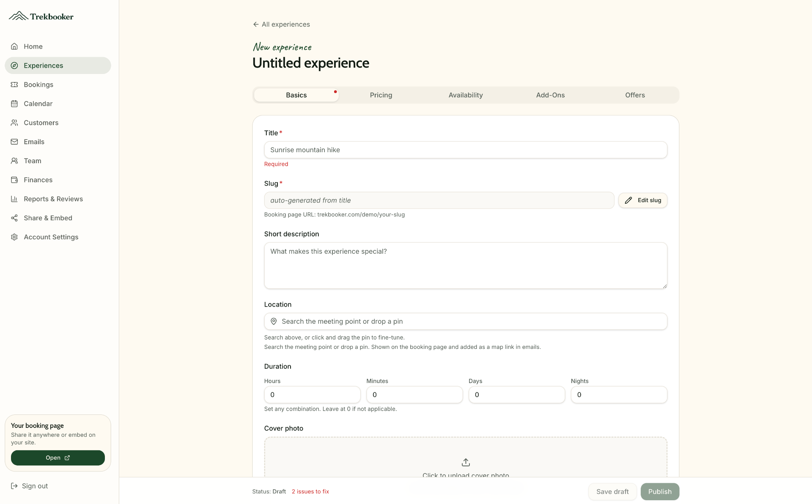Click the Share & Embed share icon
Image resolution: width=812 pixels, height=504 pixels.
point(14,218)
